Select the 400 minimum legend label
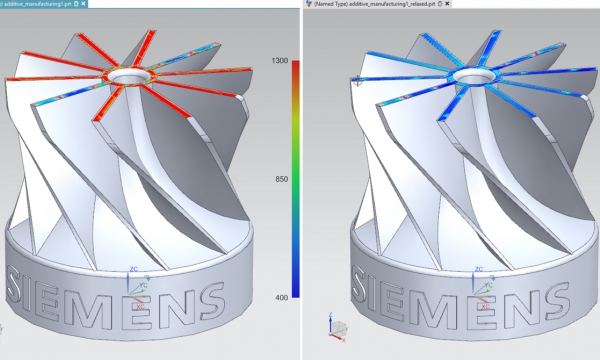The height and width of the screenshot is (360, 600). pyautogui.click(x=282, y=297)
